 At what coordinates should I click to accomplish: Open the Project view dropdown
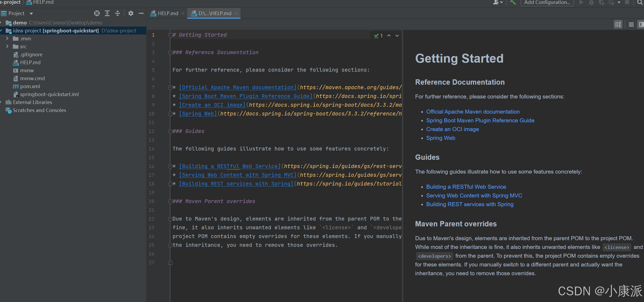click(31, 14)
